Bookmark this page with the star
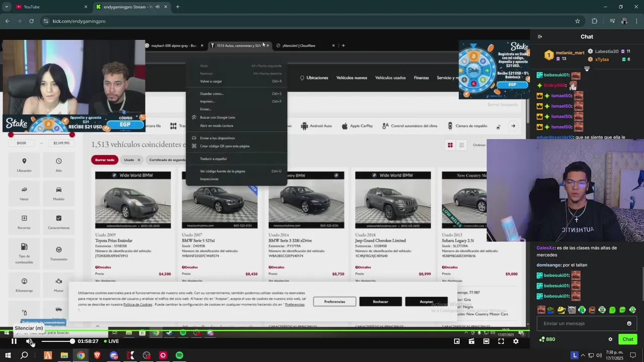This screenshot has width=644, height=362. click(578, 21)
